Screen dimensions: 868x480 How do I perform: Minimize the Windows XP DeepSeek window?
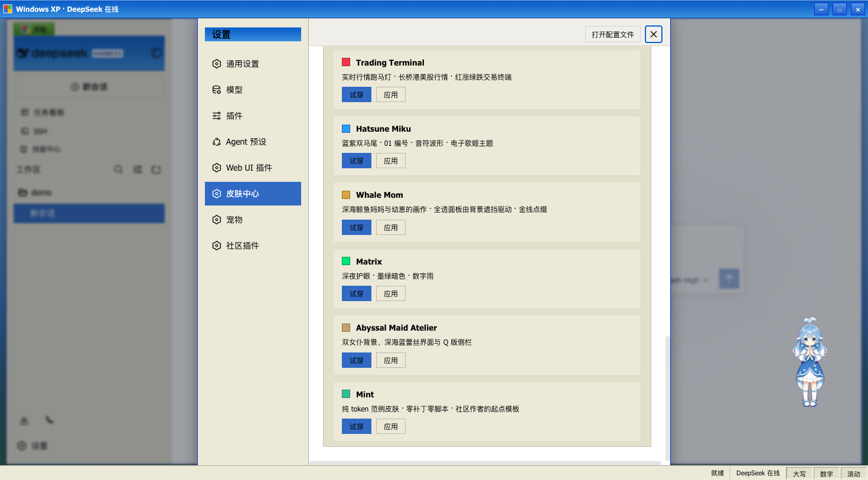[x=821, y=9]
